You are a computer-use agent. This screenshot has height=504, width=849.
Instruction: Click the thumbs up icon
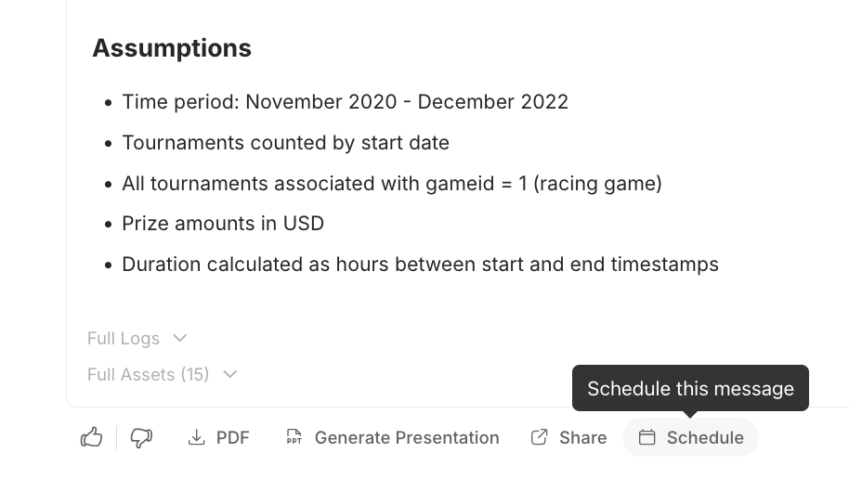pyautogui.click(x=91, y=437)
